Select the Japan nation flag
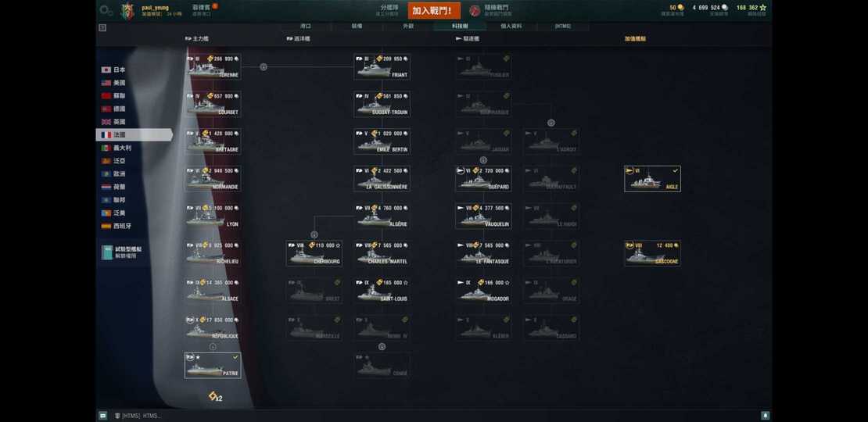The width and height of the screenshot is (868, 422). 106,70
